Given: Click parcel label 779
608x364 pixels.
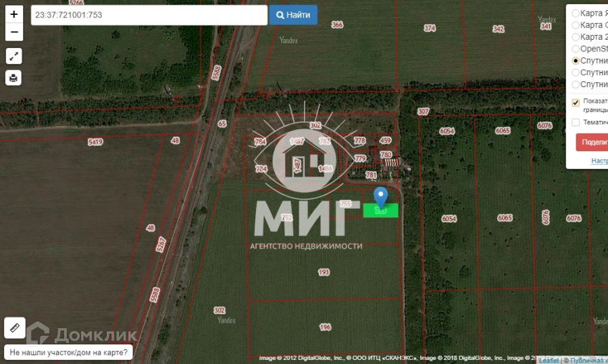Looking at the screenshot, I should click(x=361, y=158).
